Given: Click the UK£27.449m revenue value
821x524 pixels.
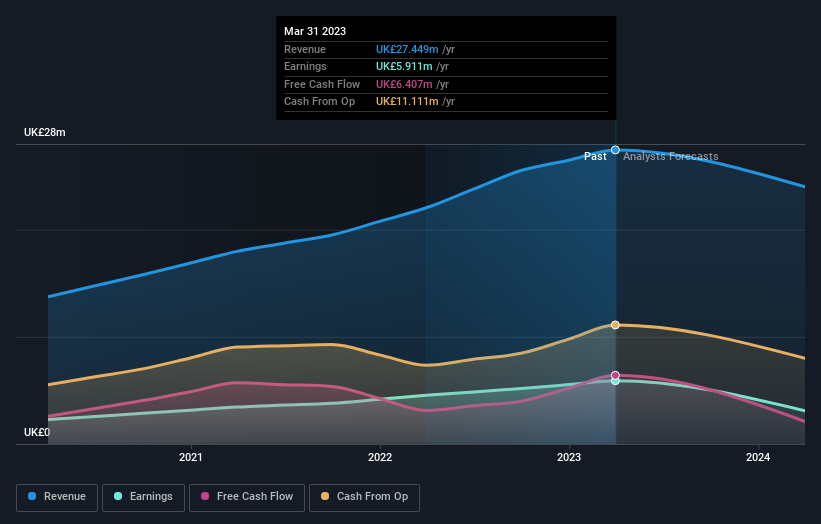Looking at the screenshot, I should tap(407, 49).
